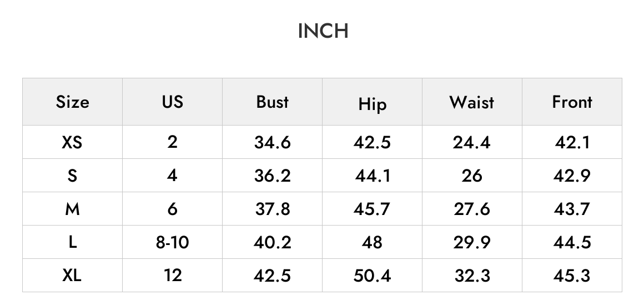644x300 pixels.
Task: Select bust value 40.2 for size L
Action: tap(272, 242)
